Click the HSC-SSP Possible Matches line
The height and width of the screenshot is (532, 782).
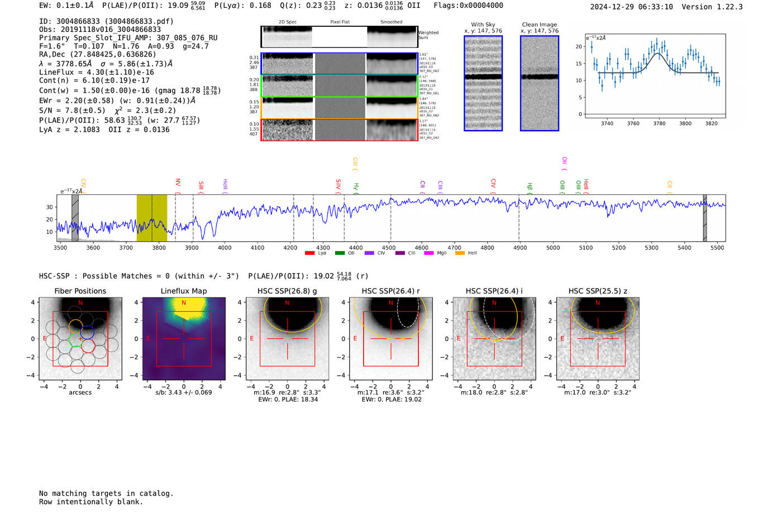pos(203,276)
